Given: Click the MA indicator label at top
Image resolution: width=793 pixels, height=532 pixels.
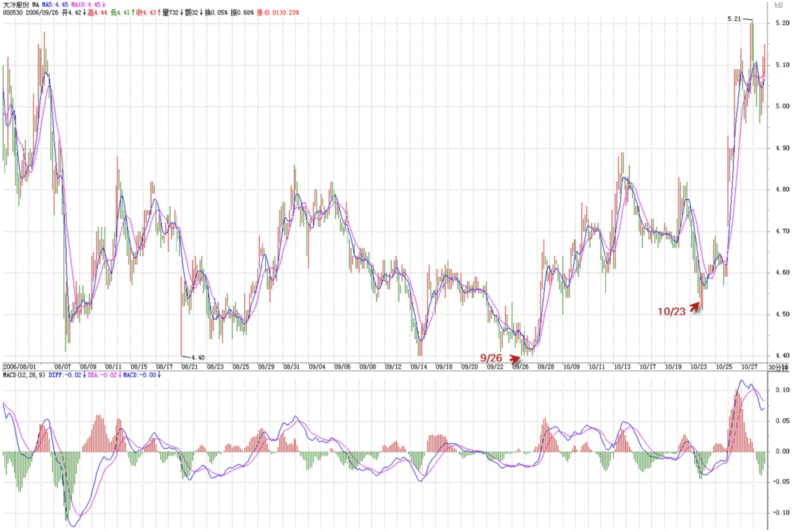Looking at the screenshot, I should 36,4.
